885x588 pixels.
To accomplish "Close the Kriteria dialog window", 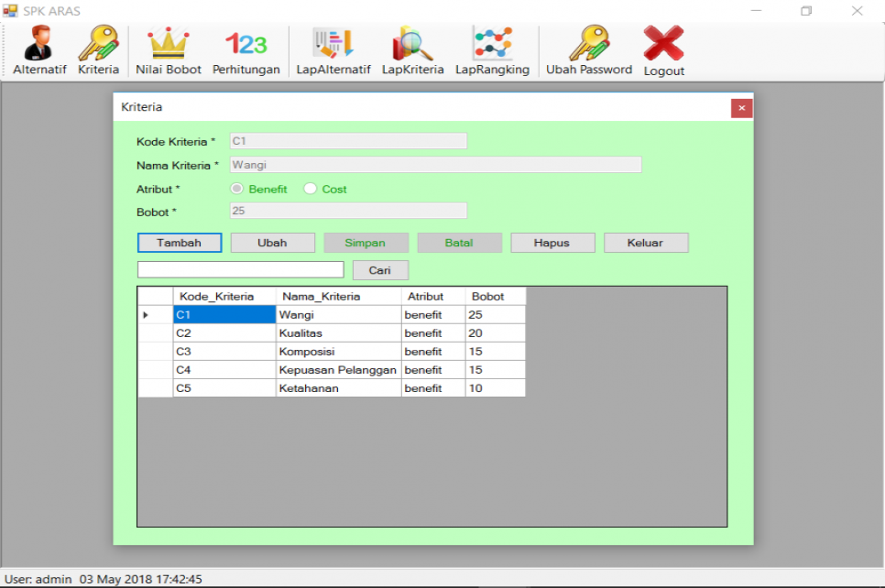I will 741,108.
